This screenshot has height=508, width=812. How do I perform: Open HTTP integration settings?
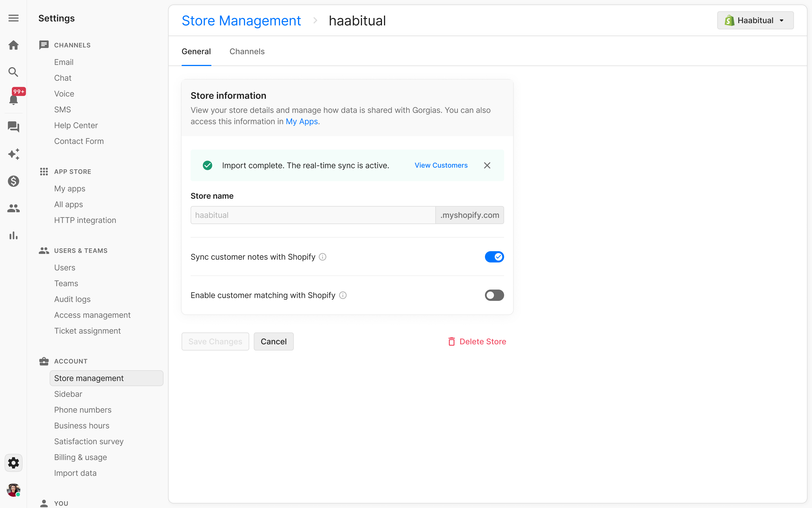85,220
